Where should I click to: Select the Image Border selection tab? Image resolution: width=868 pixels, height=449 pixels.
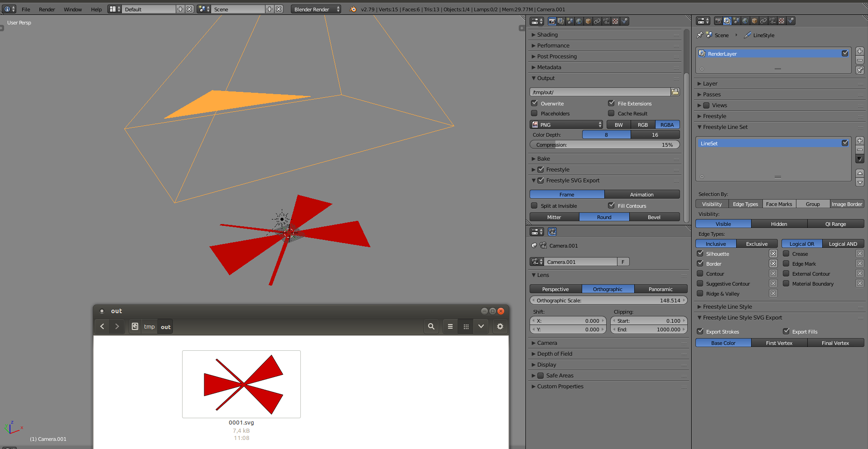click(x=847, y=204)
